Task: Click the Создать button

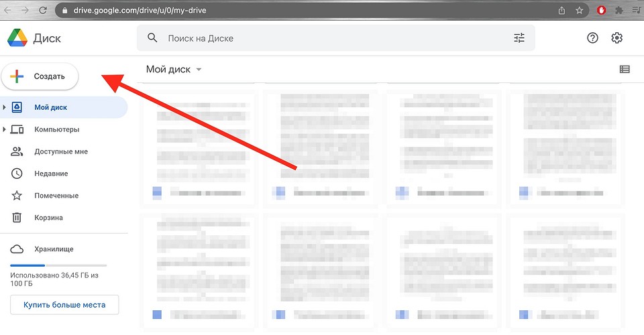Action: [x=40, y=76]
